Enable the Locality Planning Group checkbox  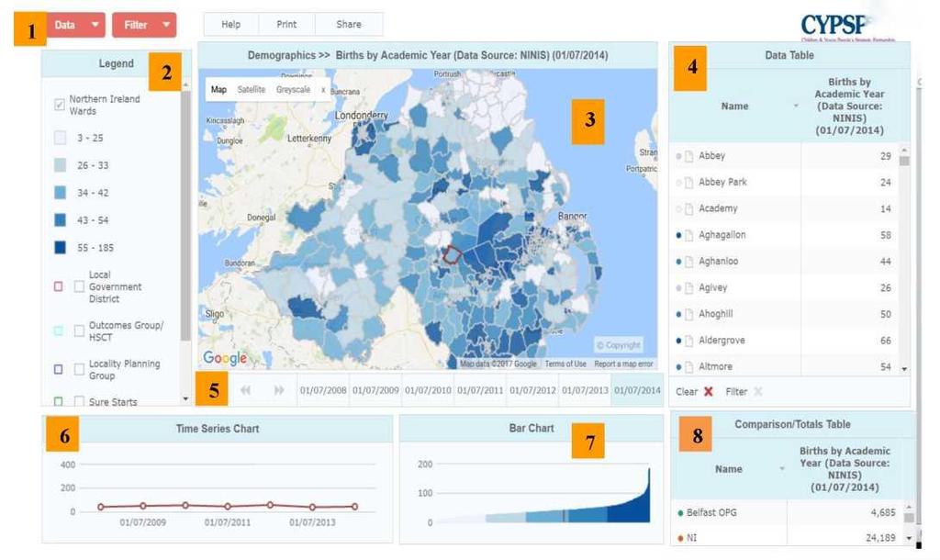pos(79,369)
